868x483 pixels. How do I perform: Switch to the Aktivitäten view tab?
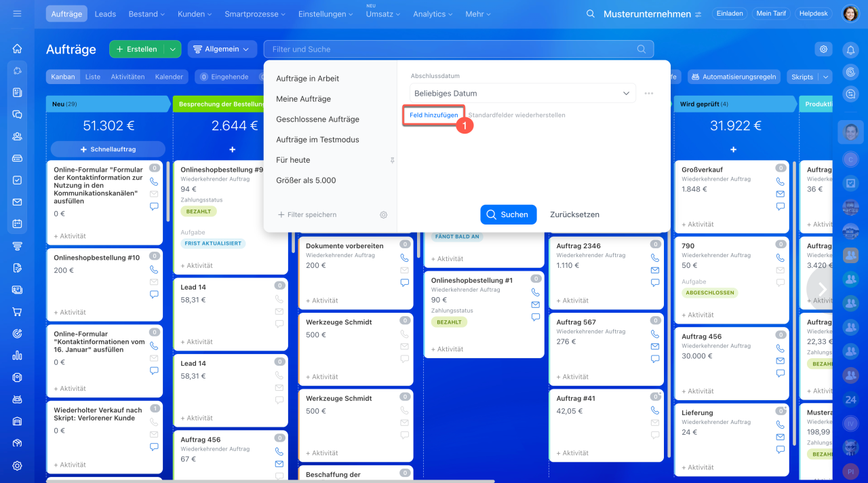click(x=127, y=77)
